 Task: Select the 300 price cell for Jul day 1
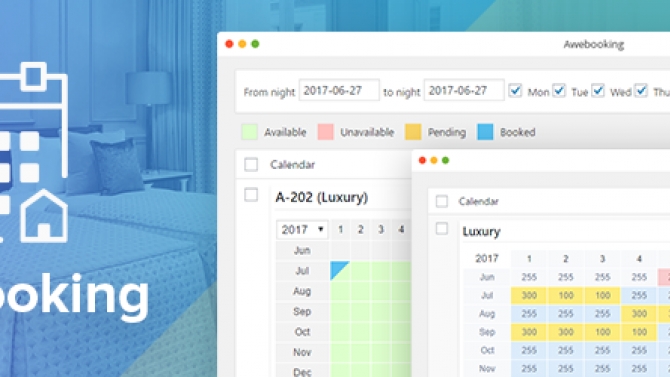click(x=529, y=295)
